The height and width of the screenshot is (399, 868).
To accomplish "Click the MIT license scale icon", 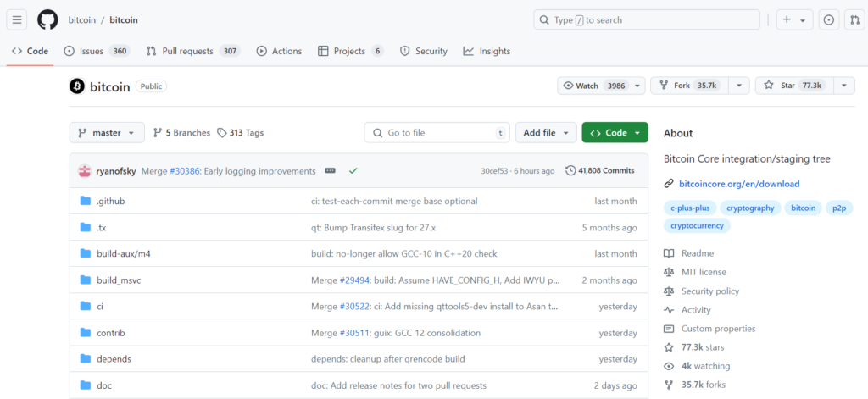I will click(x=669, y=272).
